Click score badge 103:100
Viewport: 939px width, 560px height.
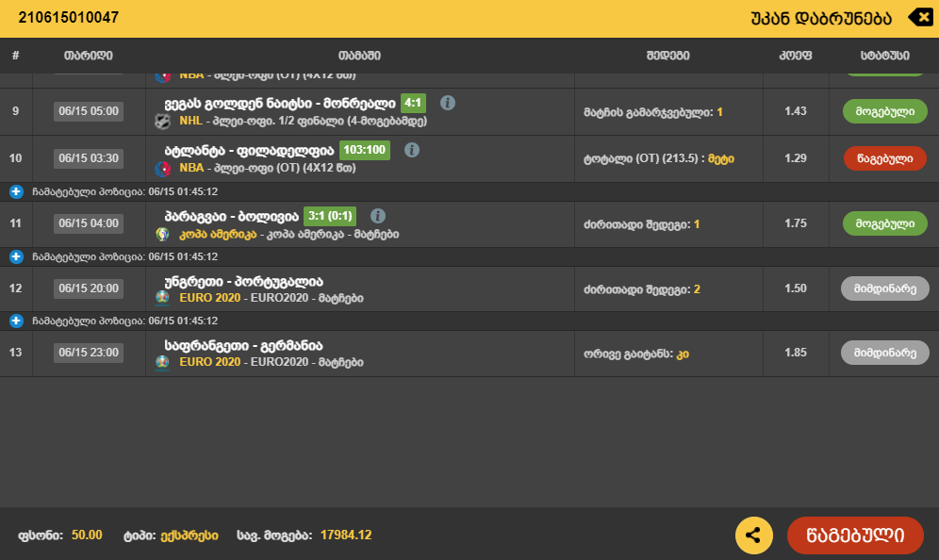point(365,150)
